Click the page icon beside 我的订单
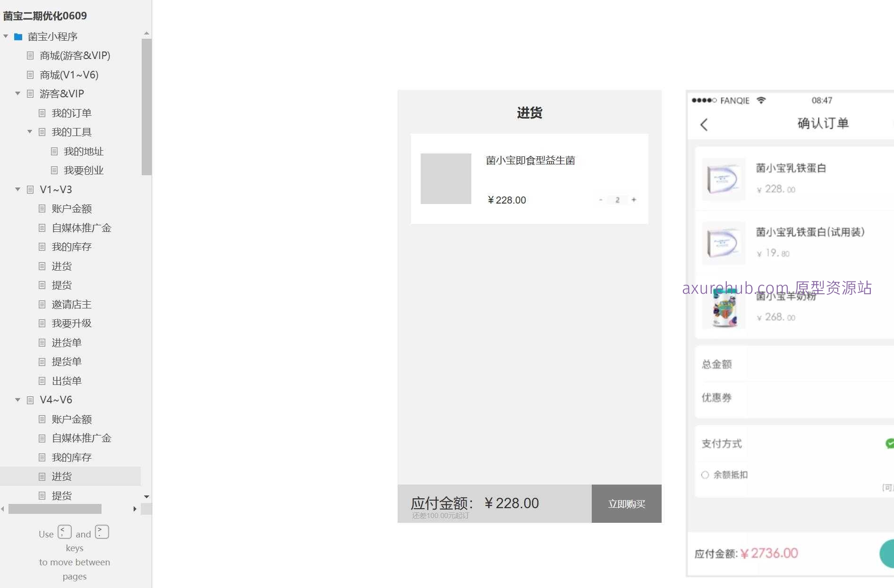The height and width of the screenshot is (588, 894). click(x=42, y=113)
